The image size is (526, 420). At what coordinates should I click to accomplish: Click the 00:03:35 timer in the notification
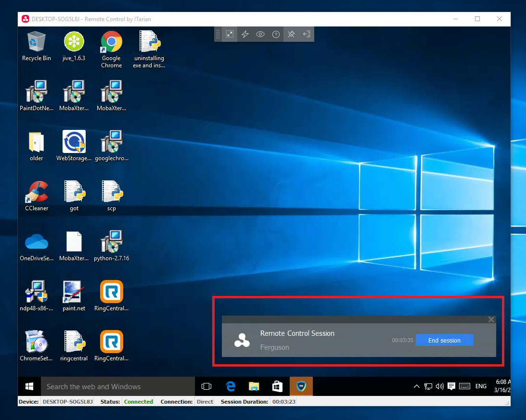pyautogui.click(x=402, y=340)
